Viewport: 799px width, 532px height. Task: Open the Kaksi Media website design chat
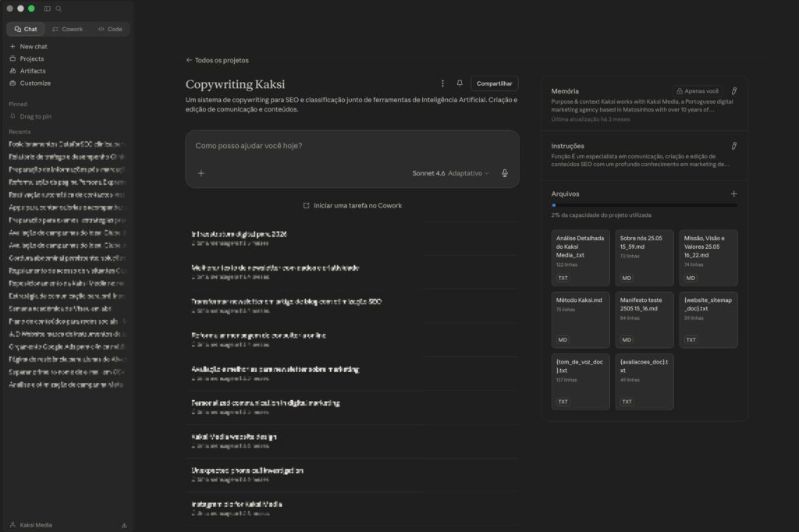coord(353,441)
